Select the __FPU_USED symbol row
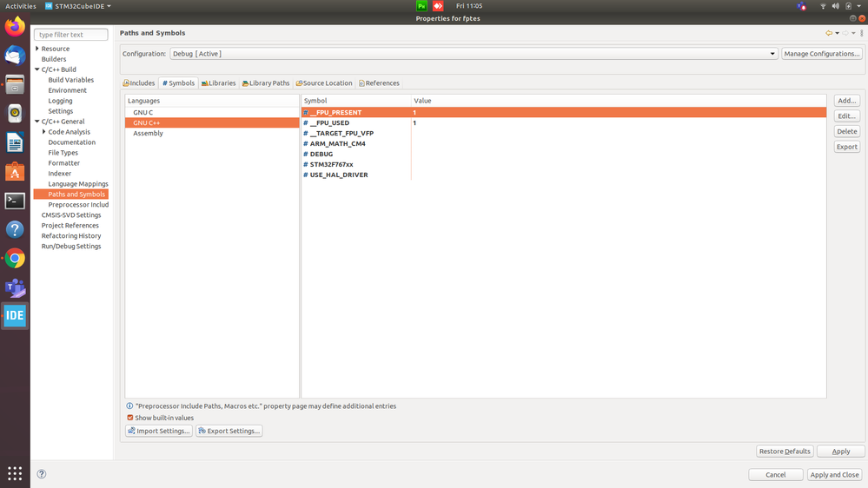 [564, 122]
